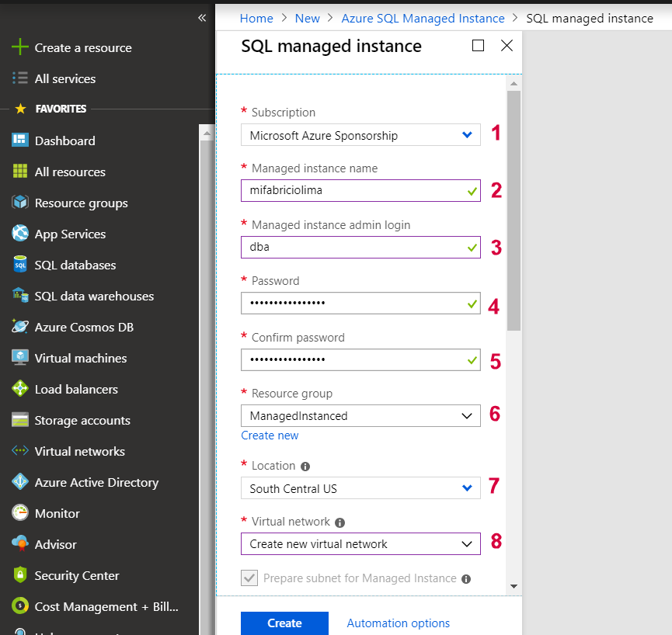Click the Location info icon

[305, 467]
